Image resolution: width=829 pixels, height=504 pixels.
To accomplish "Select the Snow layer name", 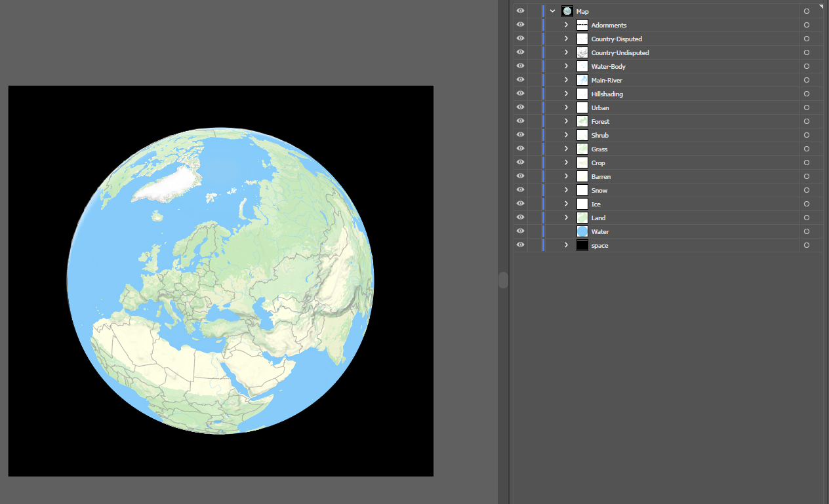I will (x=599, y=191).
